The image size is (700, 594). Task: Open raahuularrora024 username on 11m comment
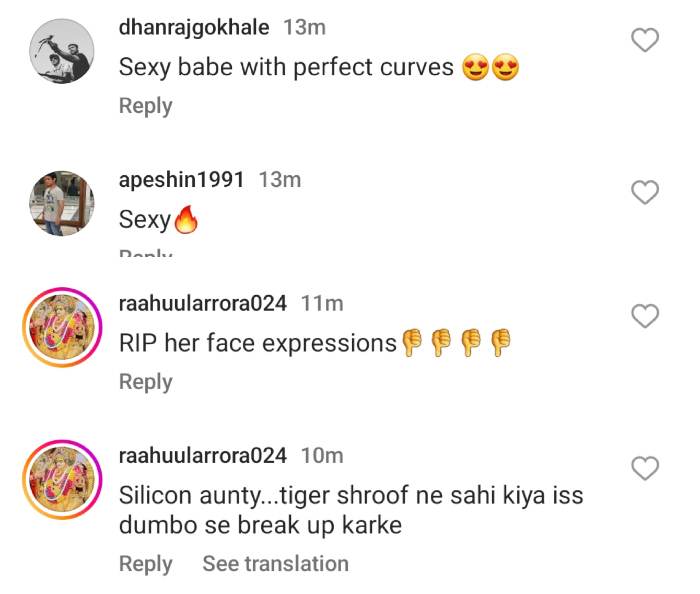click(x=203, y=303)
